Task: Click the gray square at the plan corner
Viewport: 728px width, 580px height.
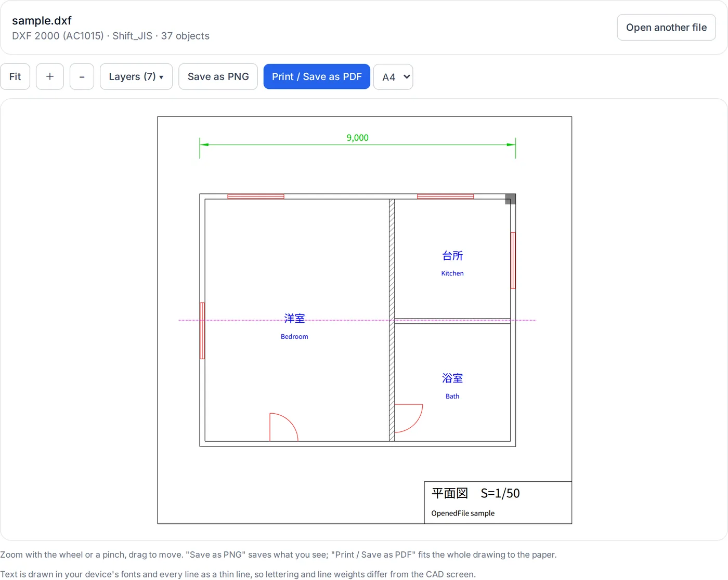Action: [x=511, y=199]
